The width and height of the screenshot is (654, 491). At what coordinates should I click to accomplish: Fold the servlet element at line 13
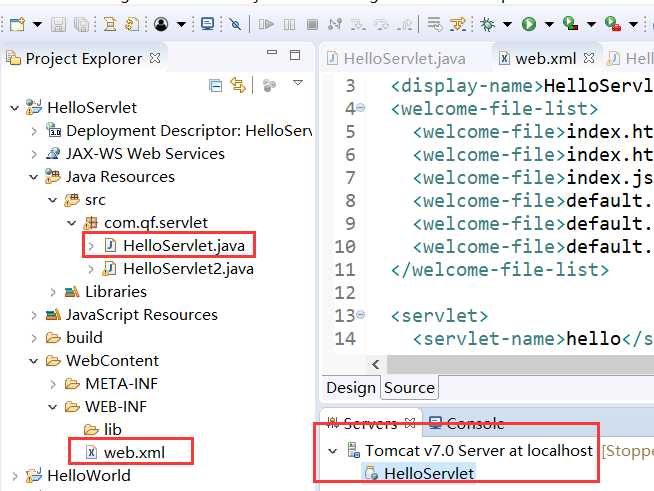point(361,315)
